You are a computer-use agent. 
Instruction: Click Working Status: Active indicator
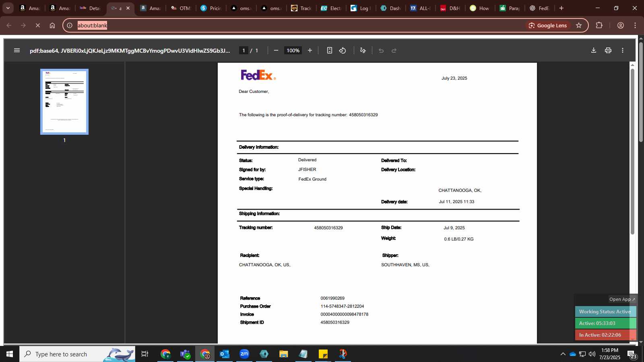pyautogui.click(x=605, y=312)
